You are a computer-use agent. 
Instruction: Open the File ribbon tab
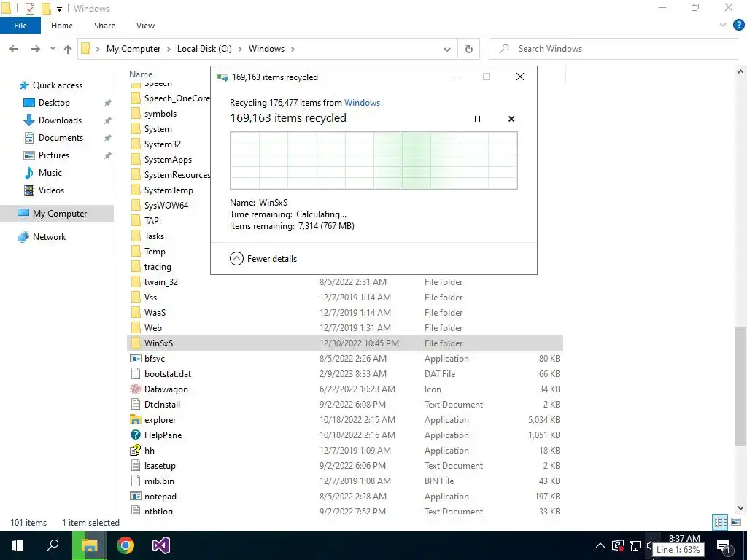pyautogui.click(x=20, y=26)
